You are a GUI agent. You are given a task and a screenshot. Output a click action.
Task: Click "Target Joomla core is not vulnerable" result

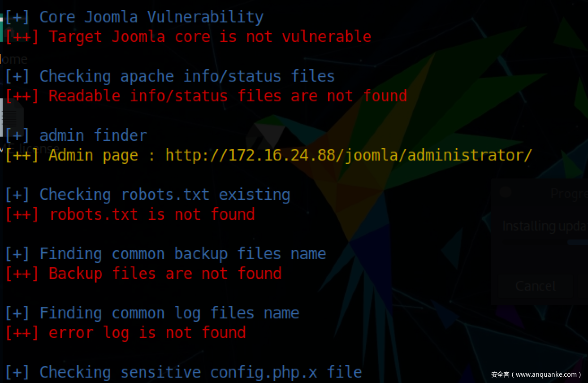[x=188, y=37]
